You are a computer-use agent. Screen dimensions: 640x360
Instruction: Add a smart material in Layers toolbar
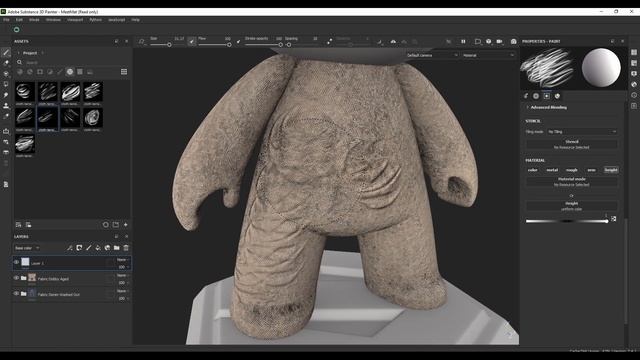pyautogui.click(x=107, y=248)
